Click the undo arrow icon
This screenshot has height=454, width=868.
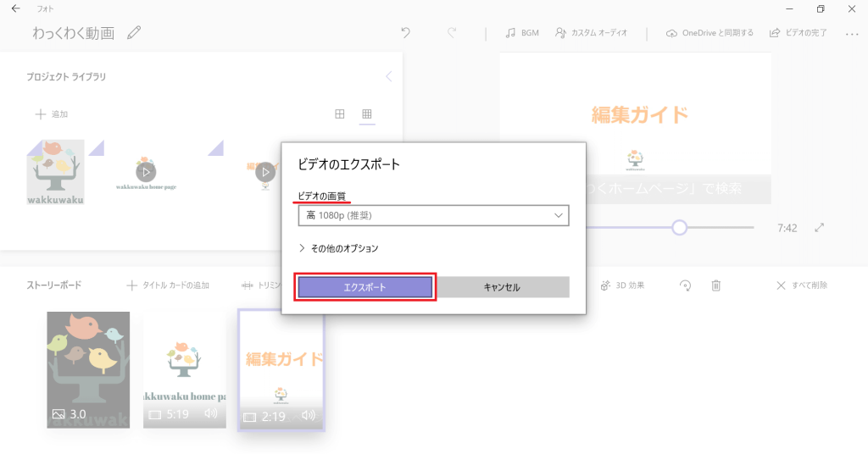point(405,33)
